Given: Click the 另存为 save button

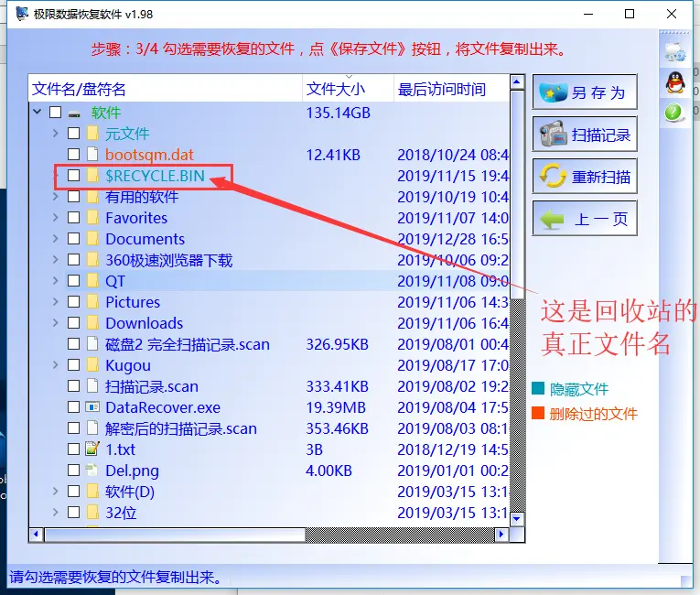Looking at the screenshot, I should pos(585,92).
